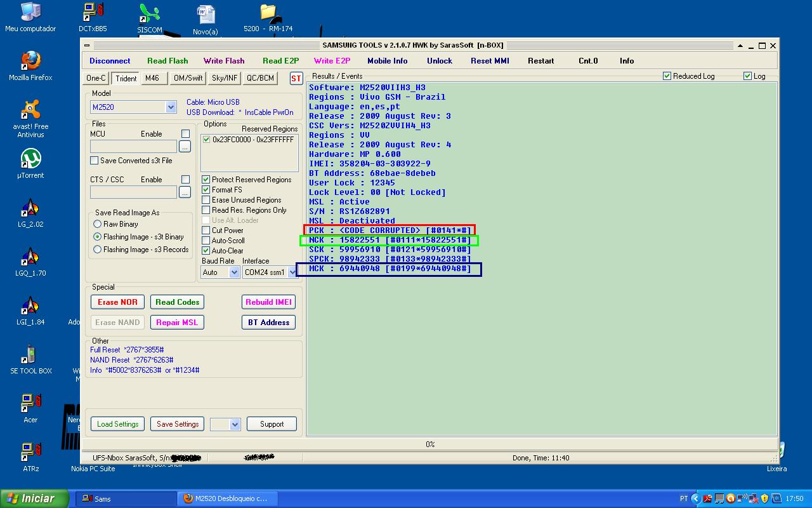
Task: Enable Auto-Scroll option
Action: (206, 241)
